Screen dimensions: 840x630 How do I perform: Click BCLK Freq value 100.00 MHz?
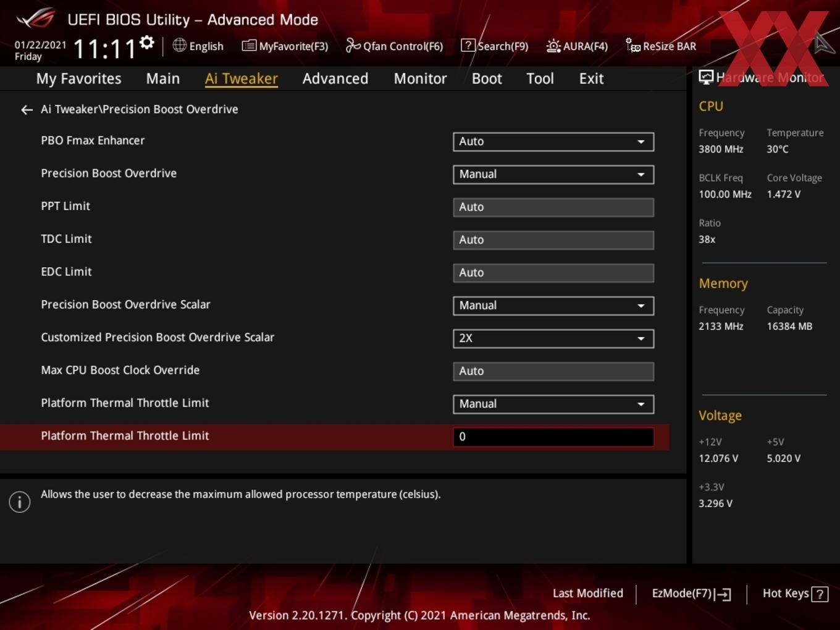point(725,195)
